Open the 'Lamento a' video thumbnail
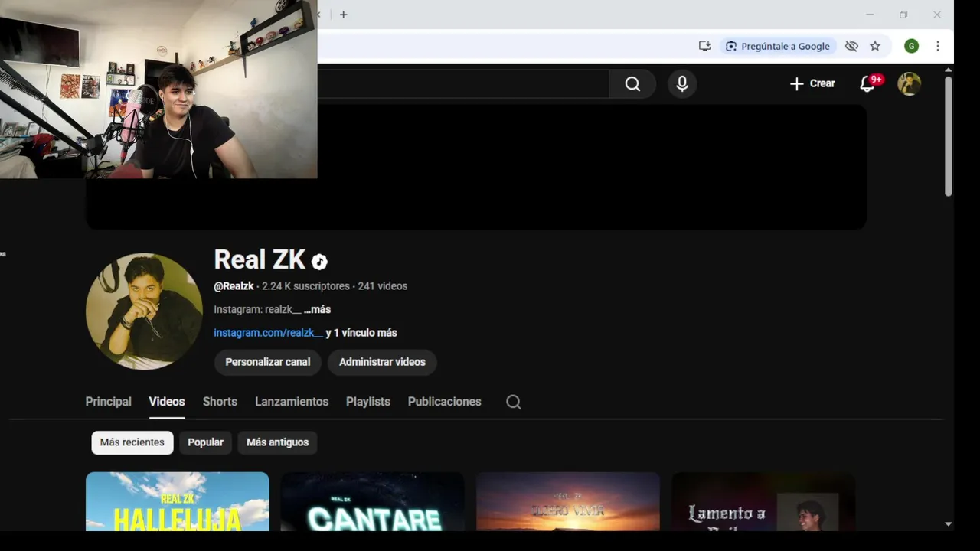Viewport: 980px width, 551px height. [763, 501]
